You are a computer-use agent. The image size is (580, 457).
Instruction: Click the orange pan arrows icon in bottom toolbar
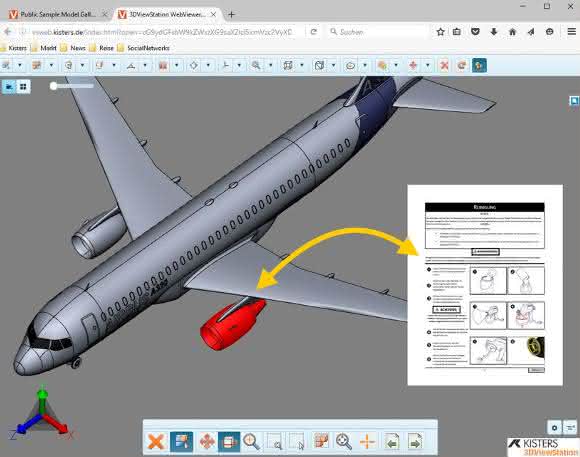pyautogui.click(x=207, y=441)
